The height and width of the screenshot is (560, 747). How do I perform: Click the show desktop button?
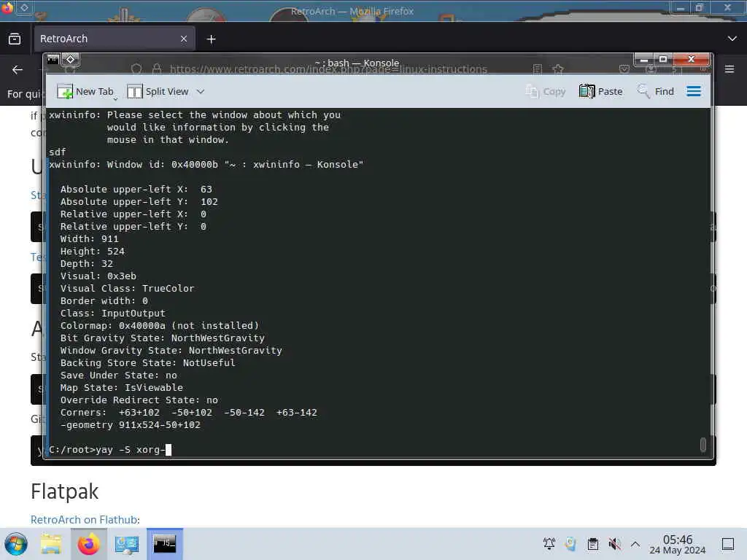[728, 544]
